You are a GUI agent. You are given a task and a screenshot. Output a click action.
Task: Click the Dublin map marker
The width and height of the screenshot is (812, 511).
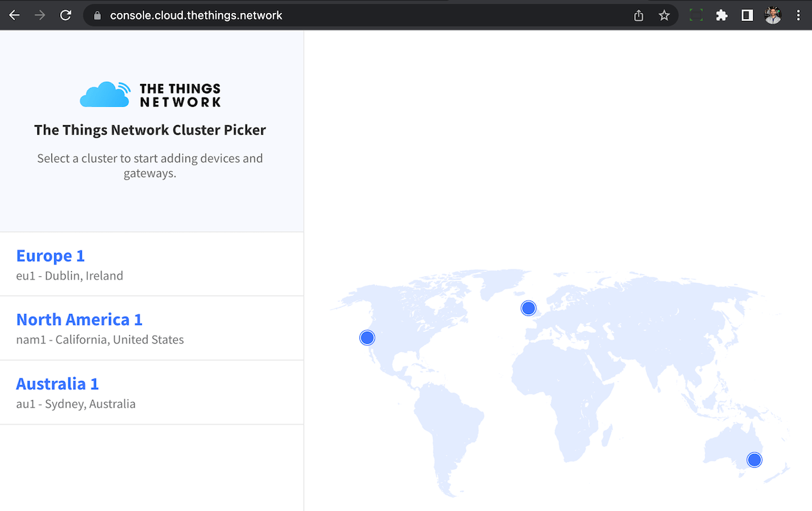click(528, 308)
